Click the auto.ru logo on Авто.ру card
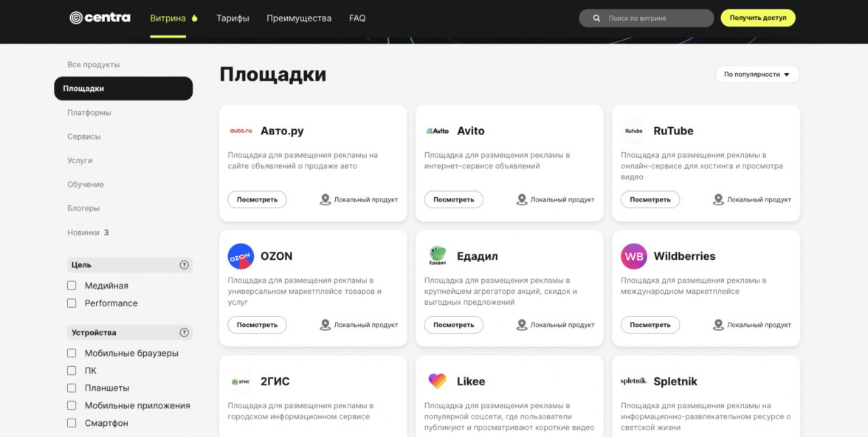Screen dimensions: 868x437 (x=241, y=131)
